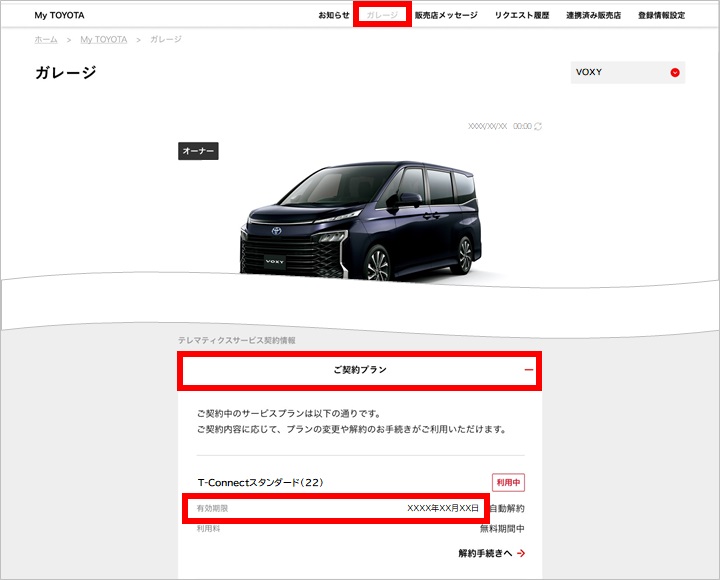Click the XXXX/XX/XX 00:00 timestamp

[x=500, y=126]
